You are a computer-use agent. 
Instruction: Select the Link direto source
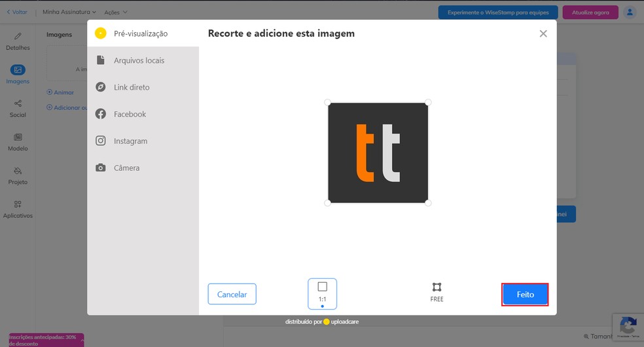[x=143, y=87]
